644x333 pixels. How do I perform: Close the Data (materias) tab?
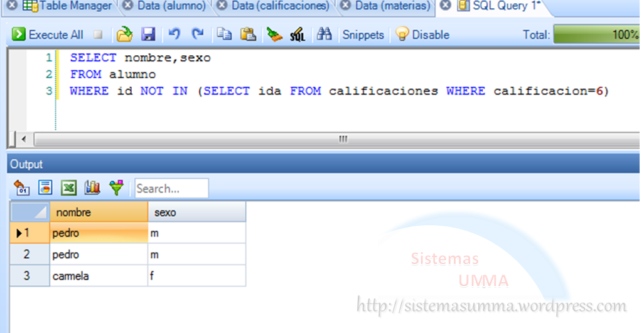tap(346, 6)
